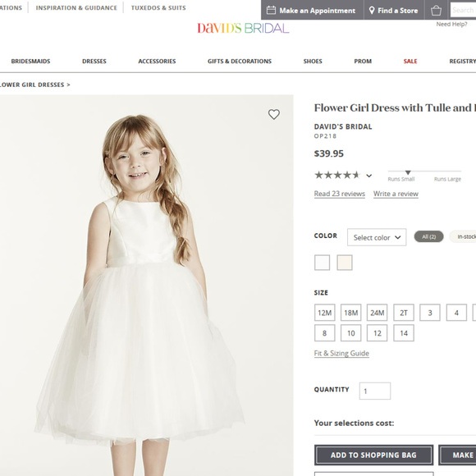Screen dimensions: 476x476
Task: Open the Bridesmaids menu
Action: point(30,61)
